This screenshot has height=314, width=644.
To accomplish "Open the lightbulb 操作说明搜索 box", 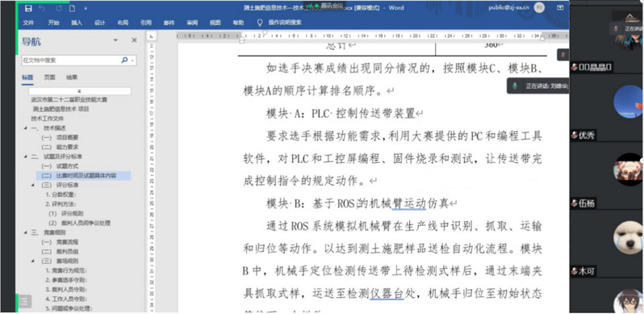I will (x=279, y=23).
